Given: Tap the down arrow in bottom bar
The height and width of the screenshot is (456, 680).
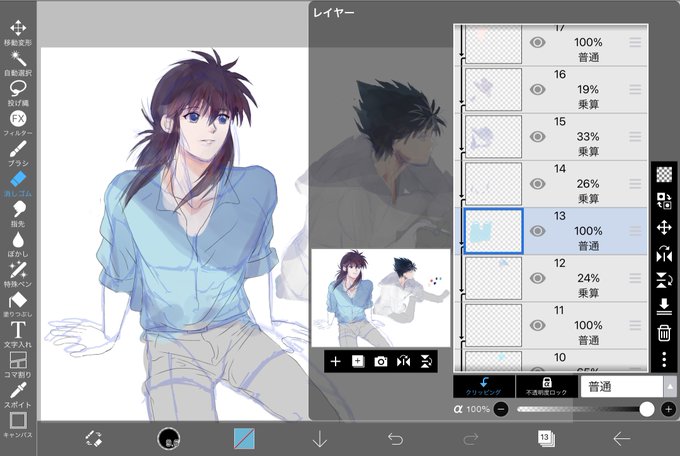Looking at the screenshot, I should pyautogui.click(x=320, y=439).
